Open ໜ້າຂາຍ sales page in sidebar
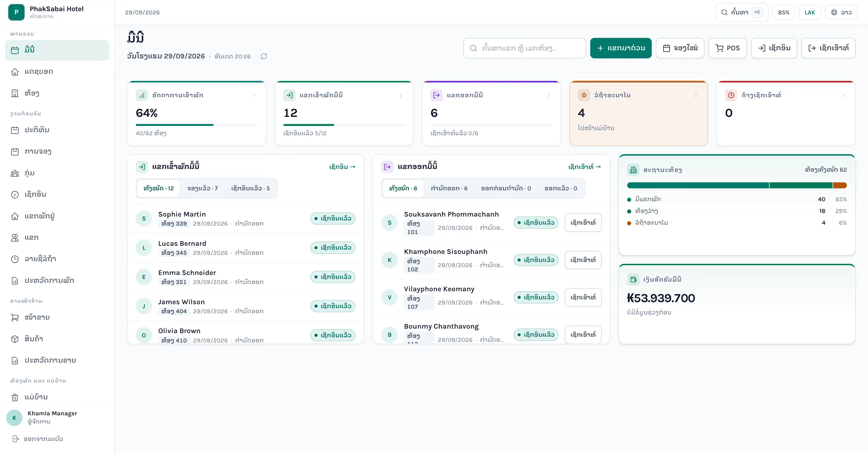 [57, 317]
